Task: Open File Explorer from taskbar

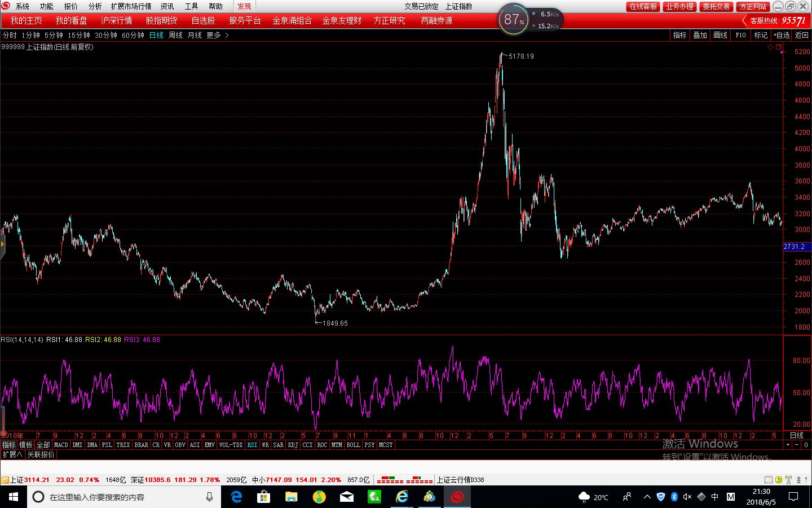Action: [291, 497]
